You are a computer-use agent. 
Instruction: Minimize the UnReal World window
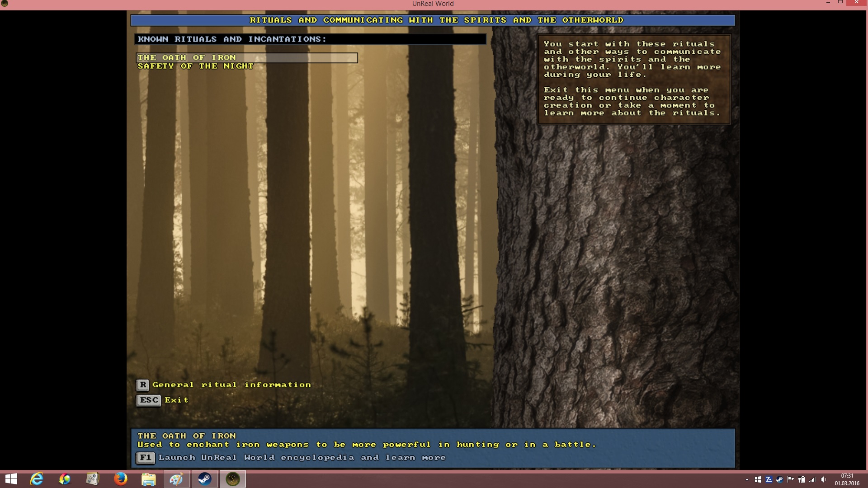point(828,3)
